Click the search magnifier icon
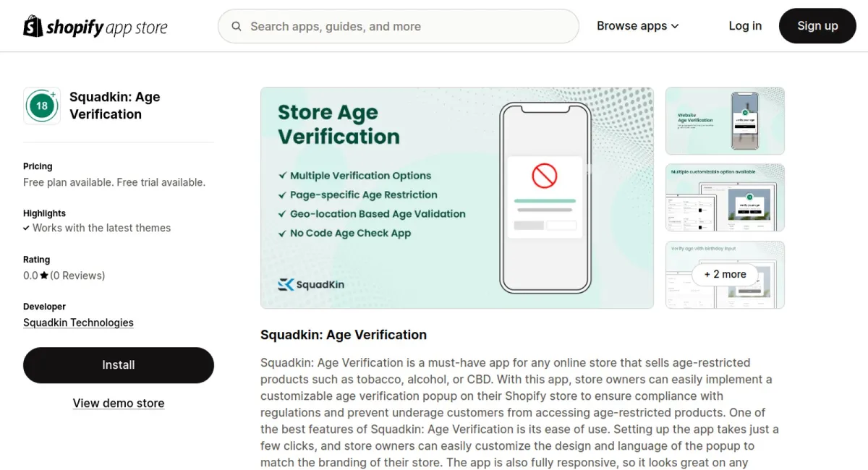 pos(237,27)
